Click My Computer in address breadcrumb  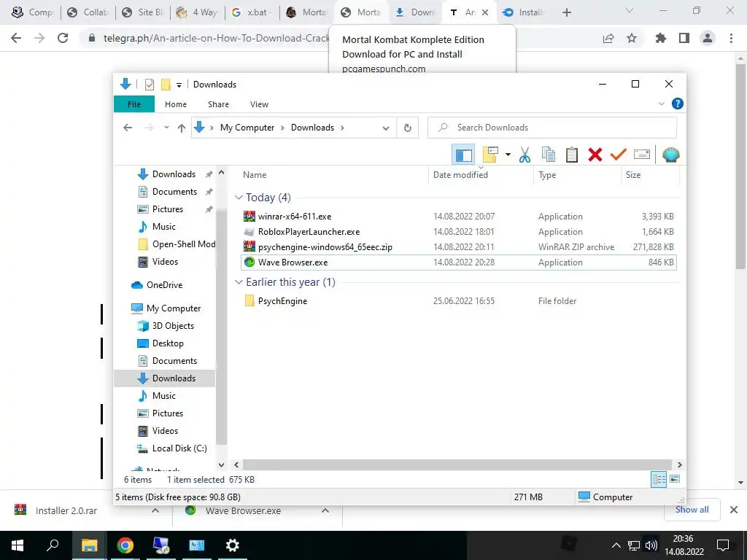[x=247, y=128]
